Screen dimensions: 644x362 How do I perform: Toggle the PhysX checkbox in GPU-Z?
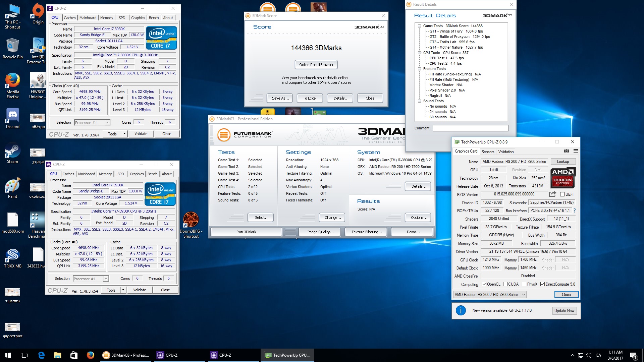(524, 284)
